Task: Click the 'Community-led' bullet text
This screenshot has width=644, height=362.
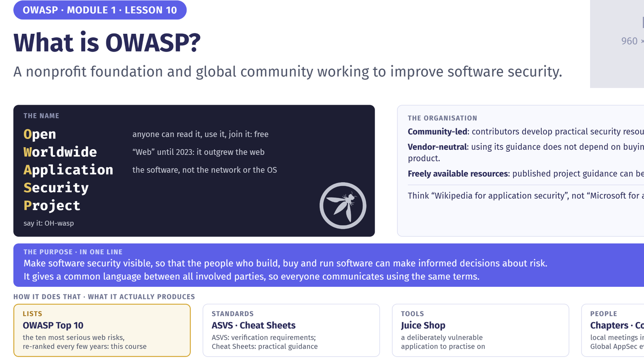Action: [526, 132]
